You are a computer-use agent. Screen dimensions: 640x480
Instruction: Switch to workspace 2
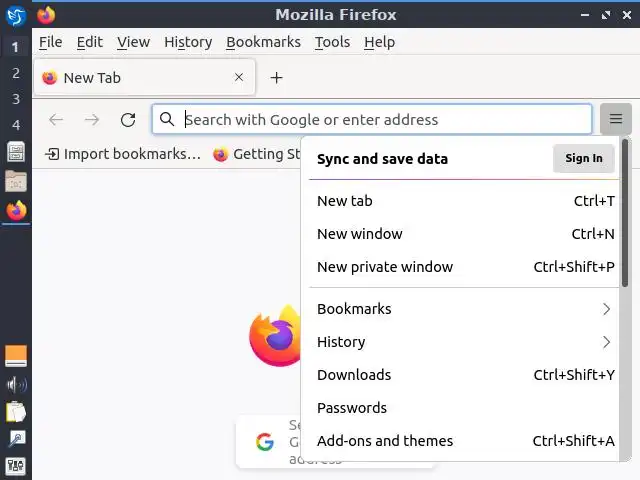pos(16,73)
